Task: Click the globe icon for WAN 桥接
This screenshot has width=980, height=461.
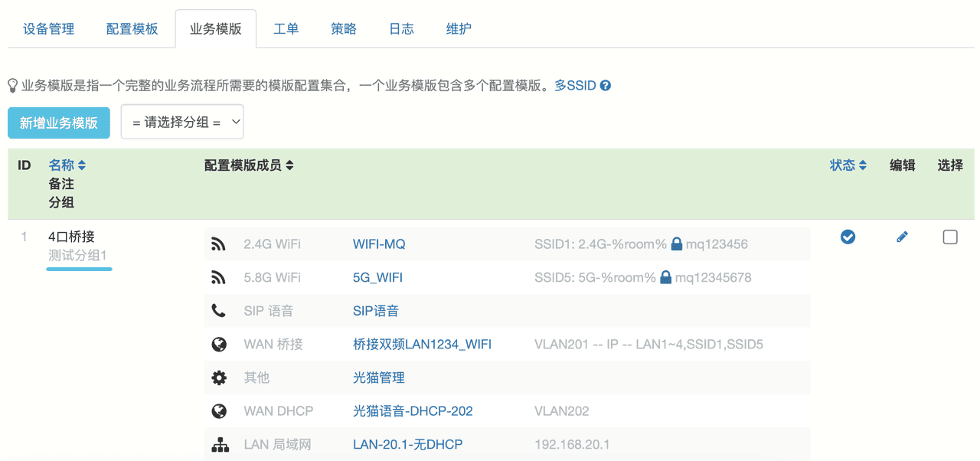Action: click(x=219, y=345)
